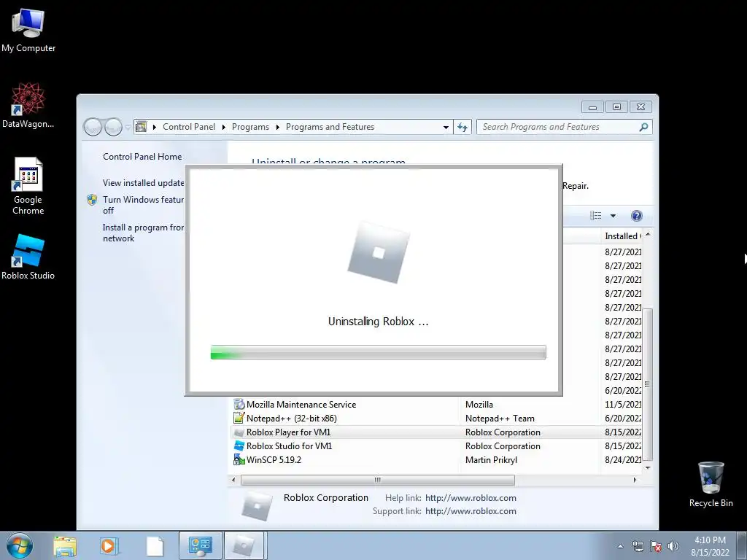Click the Mozilla publisher cell

[479, 404]
